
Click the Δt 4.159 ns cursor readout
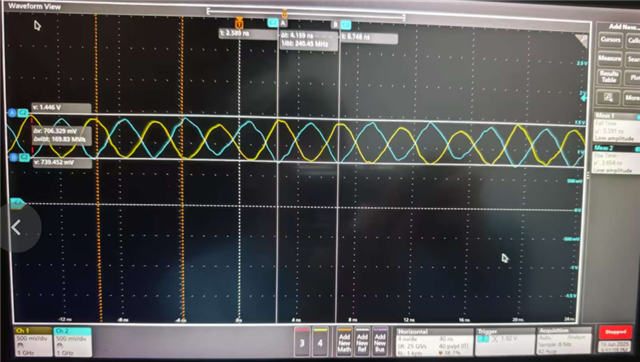(x=309, y=40)
